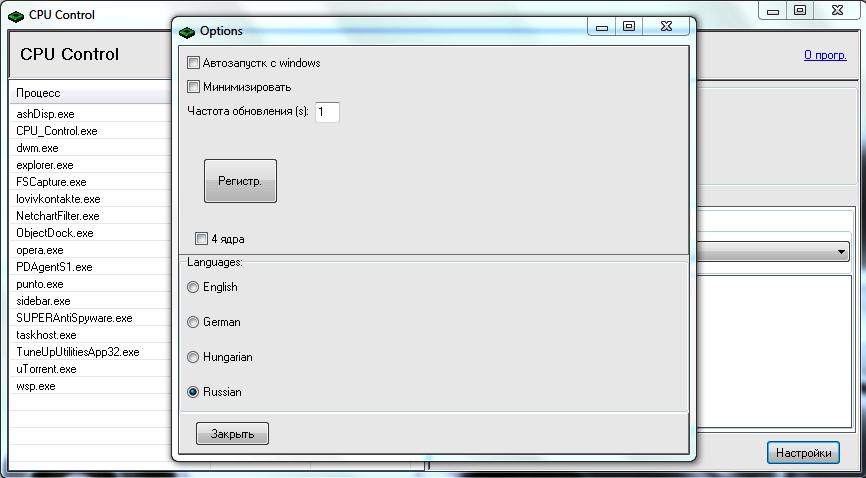
Task: Enable the 4 ядра checkbox
Action: (201, 239)
